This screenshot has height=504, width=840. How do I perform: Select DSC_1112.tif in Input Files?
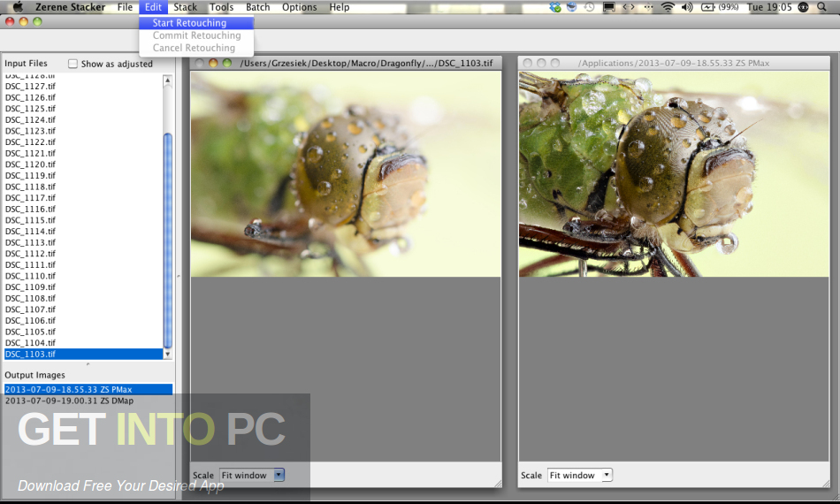(84, 254)
